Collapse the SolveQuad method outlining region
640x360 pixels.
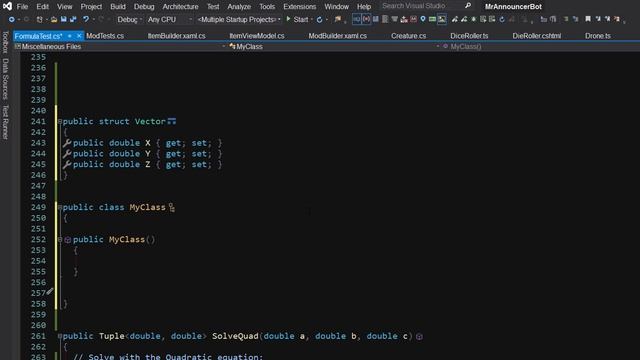(60, 336)
